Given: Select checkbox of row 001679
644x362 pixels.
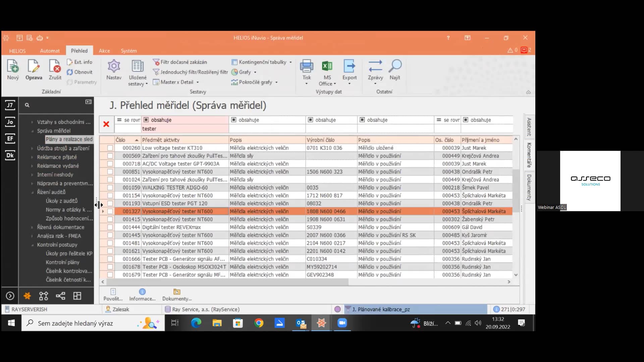Looking at the screenshot, I should point(110,275).
